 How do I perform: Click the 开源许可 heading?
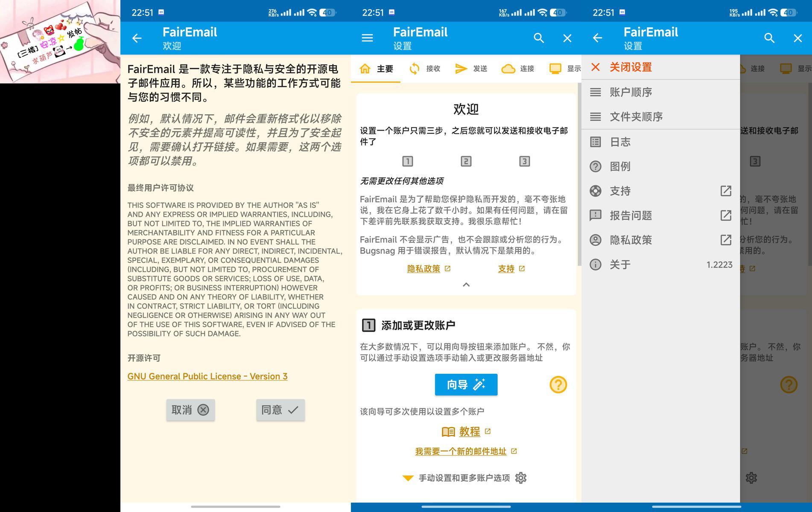click(x=144, y=358)
